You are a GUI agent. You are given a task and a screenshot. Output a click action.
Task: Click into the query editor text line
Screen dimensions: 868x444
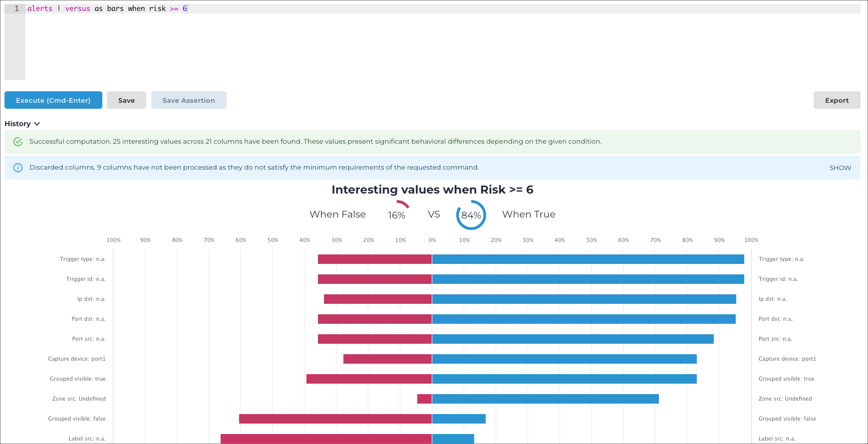pos(443,8)
